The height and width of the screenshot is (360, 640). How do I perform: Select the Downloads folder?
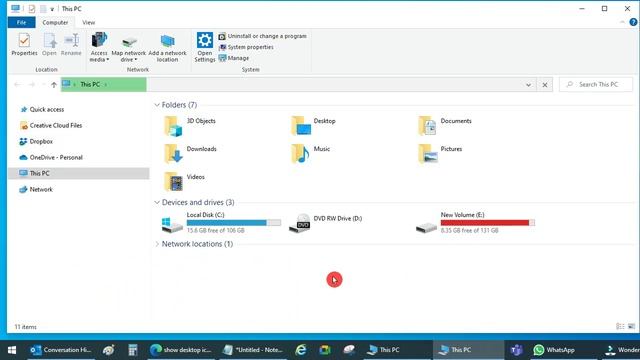click(x=190, y=153)
